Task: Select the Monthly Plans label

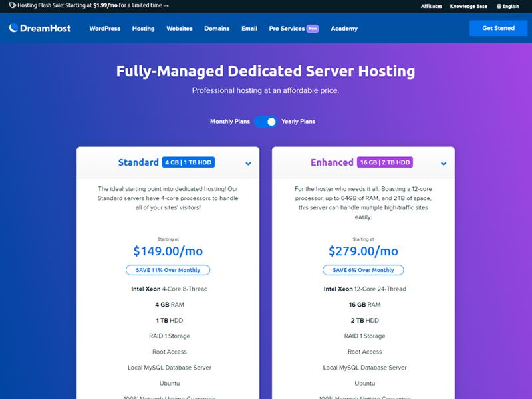Action: click(x=230, y=122)
